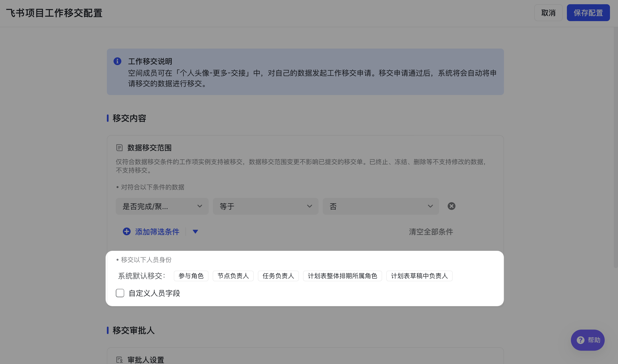
Task: Click the 任务负责人 tag
Action: (278, 276)
